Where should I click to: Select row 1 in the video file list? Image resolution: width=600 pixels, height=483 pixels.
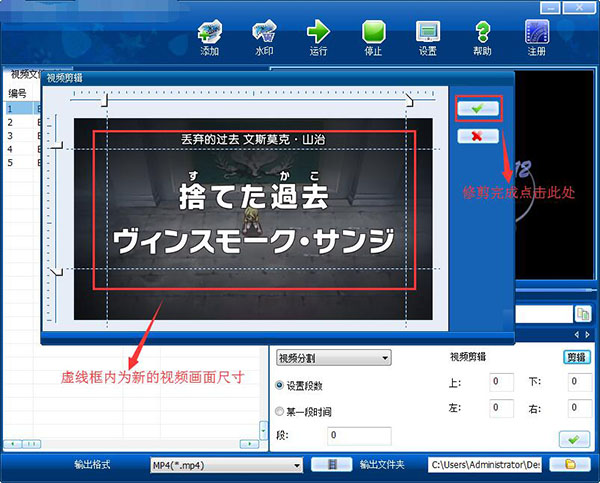pyautogui.click(x=23, y=108)
